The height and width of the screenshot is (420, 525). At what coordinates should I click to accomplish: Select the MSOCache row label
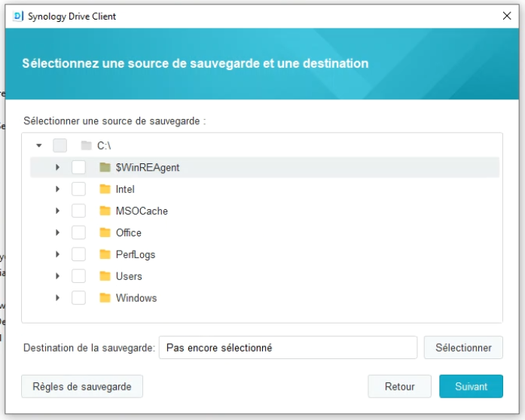(142, 211)
